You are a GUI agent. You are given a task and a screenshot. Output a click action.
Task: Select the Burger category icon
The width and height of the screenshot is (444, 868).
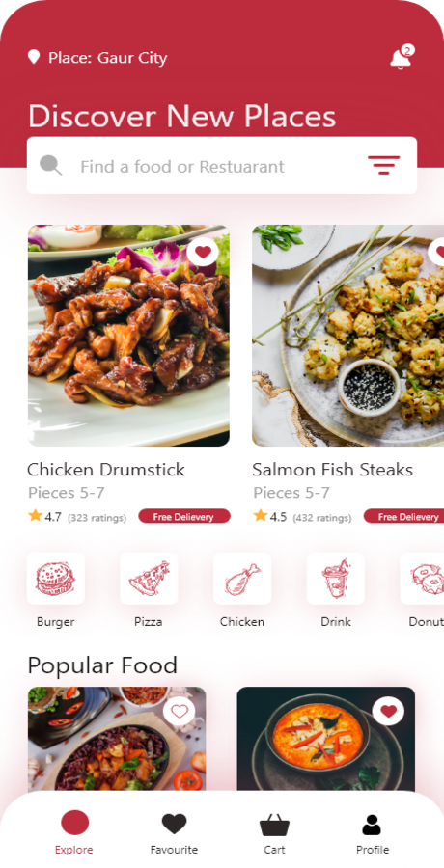click(x=55, y=578)
